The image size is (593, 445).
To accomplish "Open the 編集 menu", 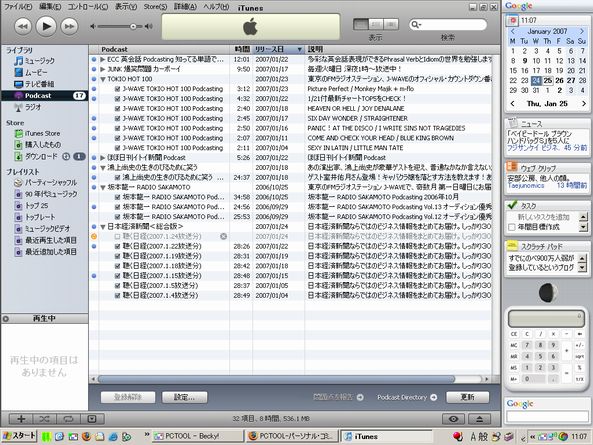I will point(50,7).
